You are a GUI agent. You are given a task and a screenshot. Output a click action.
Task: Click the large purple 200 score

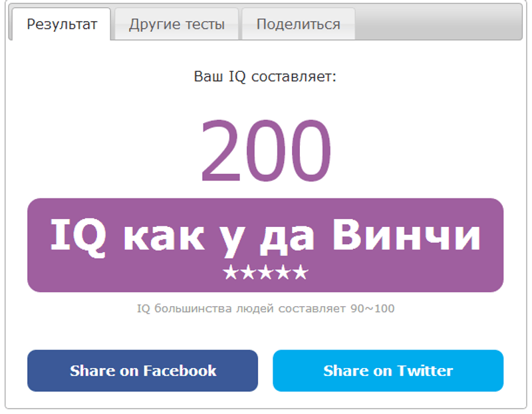click(265, 151)
